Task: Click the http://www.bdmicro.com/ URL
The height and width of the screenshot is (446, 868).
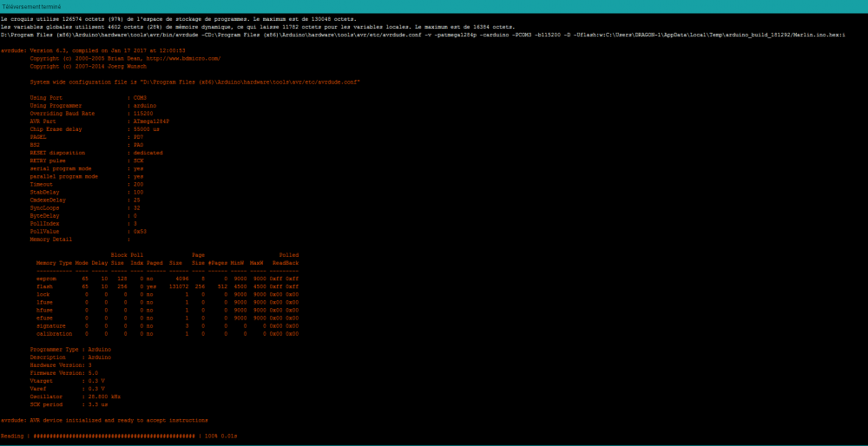Action: pyautogui.click(x=182, y=58)
